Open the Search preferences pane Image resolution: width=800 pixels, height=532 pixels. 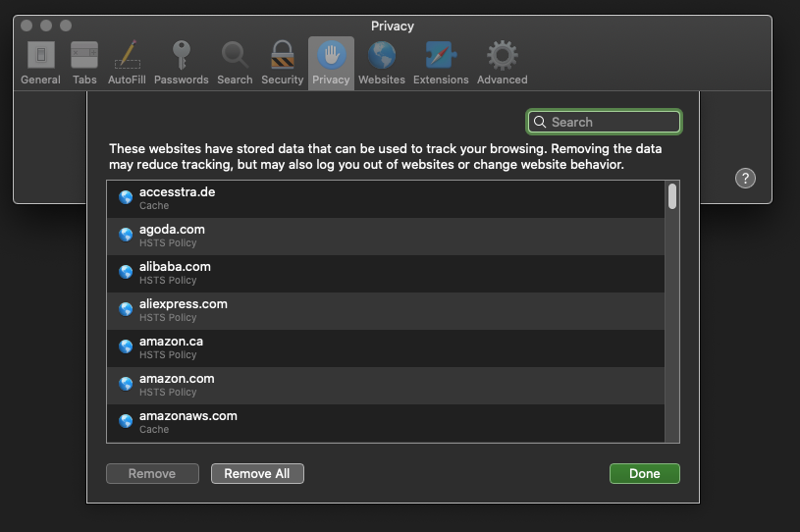pyautogui.click(x=235, y=63)
